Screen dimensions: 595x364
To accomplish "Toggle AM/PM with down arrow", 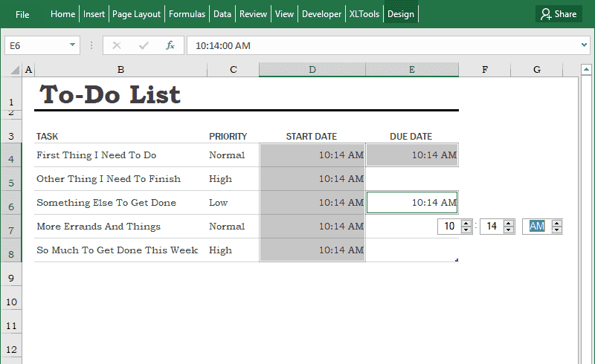I will (x=556, y=230).
